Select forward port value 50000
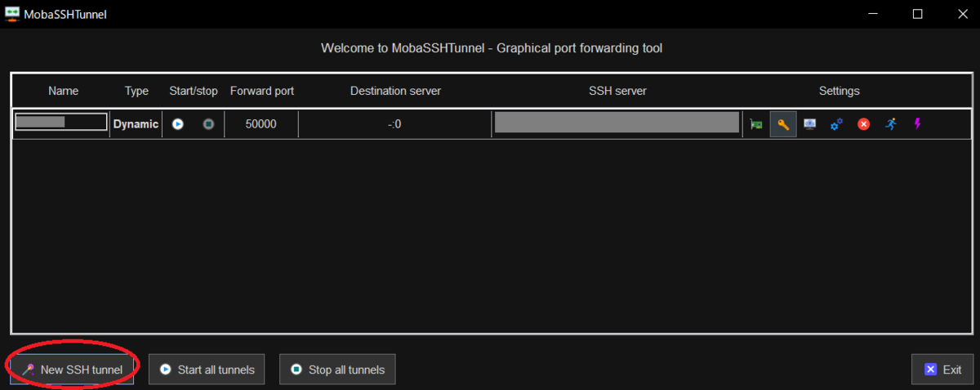The image size is (980, 390). (x=261, y=124)
